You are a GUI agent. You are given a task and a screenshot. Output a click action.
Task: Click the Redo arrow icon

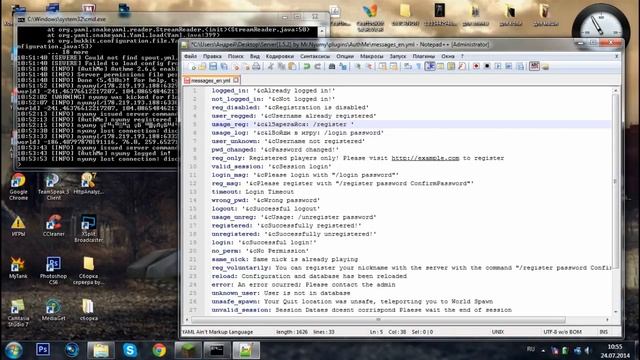[x=318, y=66]
